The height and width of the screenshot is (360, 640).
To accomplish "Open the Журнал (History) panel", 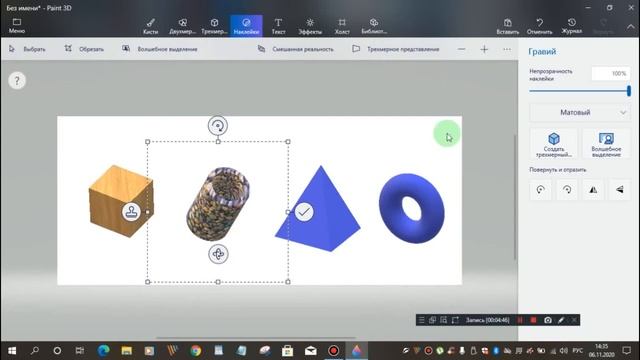I will [x=571, y=27].
